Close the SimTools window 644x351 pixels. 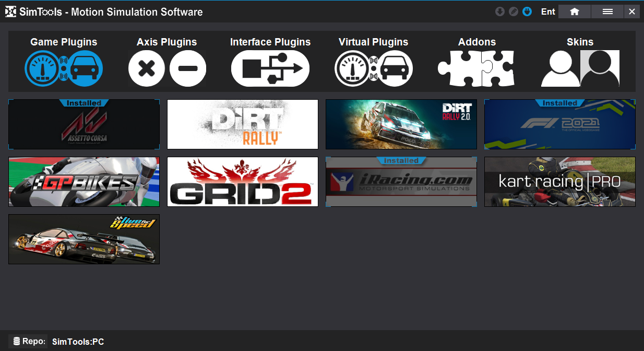[632, 11]
